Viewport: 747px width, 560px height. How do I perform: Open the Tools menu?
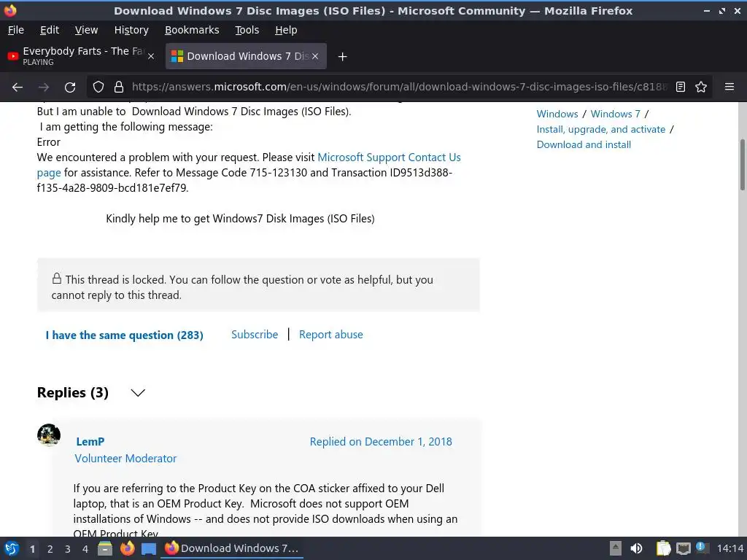[247, 30]
